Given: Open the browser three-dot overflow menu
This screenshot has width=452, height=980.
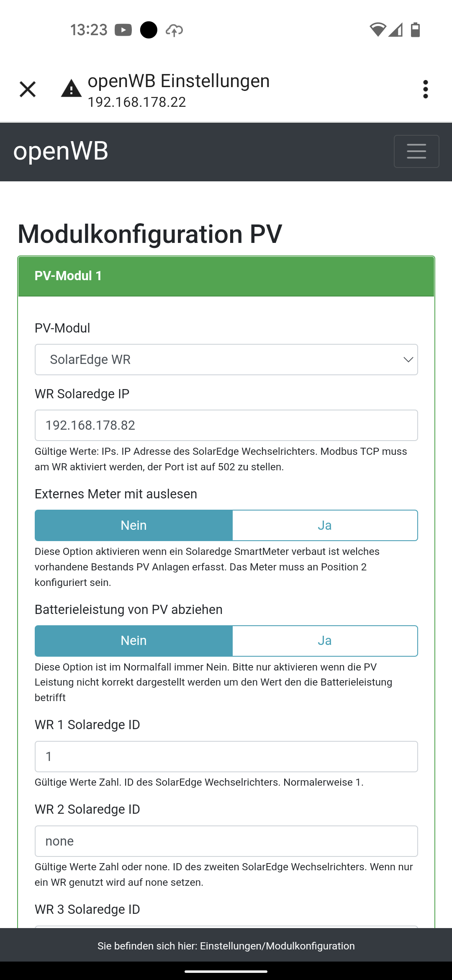Looking at the screenshot, I should [x=425, y=89].
